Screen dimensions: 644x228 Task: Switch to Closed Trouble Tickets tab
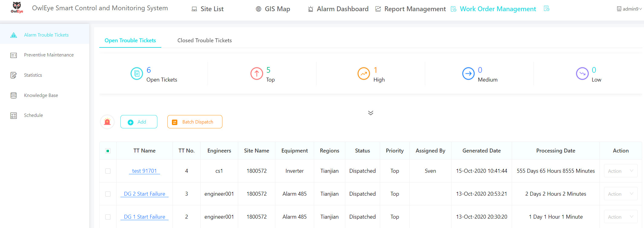pyautogui.click(x=204, y=40)
